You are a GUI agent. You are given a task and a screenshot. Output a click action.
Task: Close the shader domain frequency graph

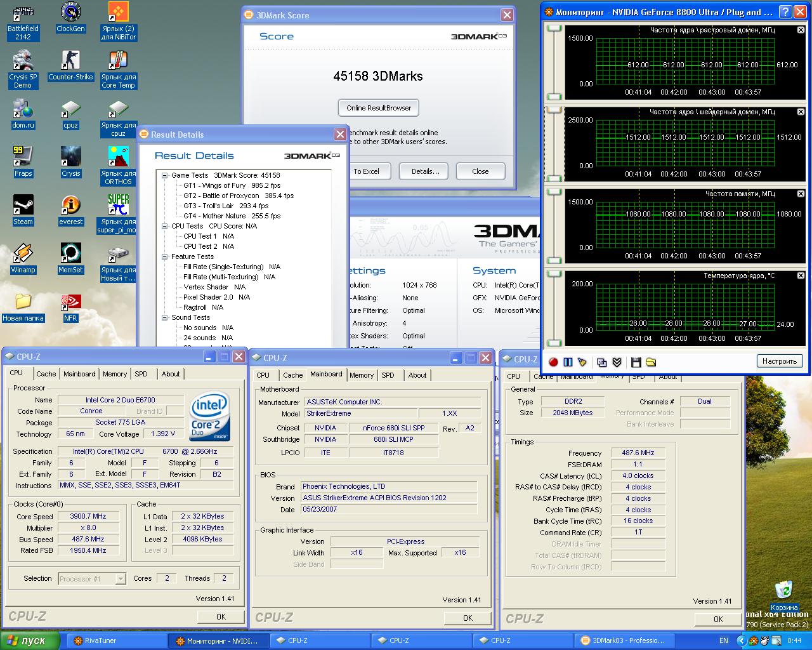point(801,112)
